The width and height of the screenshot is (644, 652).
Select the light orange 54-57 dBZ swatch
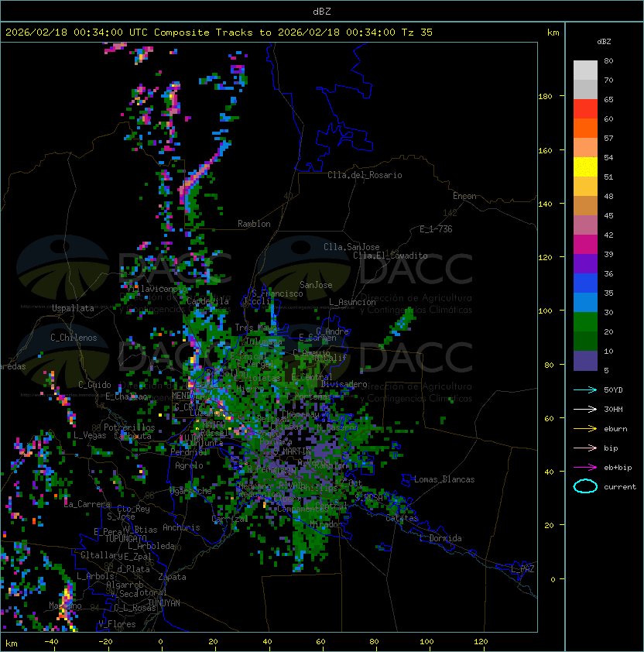(x=585, y=148)
